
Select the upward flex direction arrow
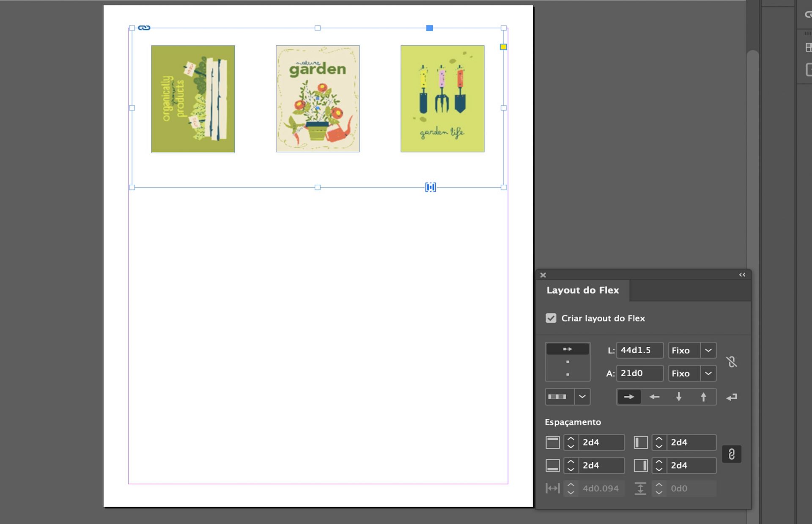pos(703,396)
